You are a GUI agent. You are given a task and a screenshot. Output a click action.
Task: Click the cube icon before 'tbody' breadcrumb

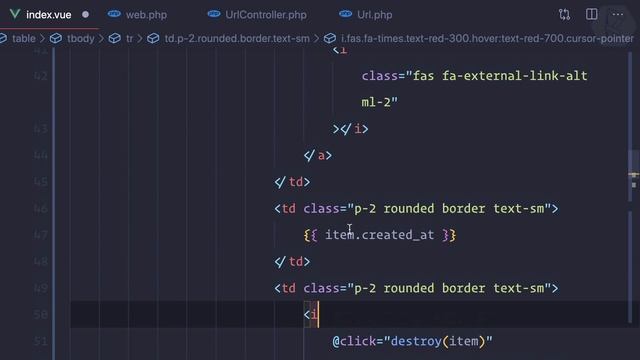(x=56, y=39)
